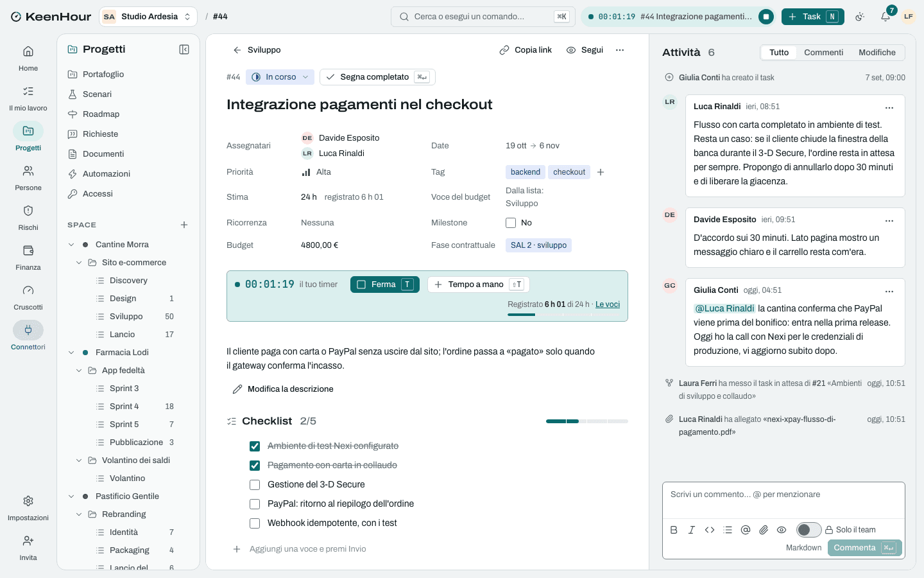Toggle the dark mode theme icon
This screenshot has height=578, width=924.
[x=860, y=17]
